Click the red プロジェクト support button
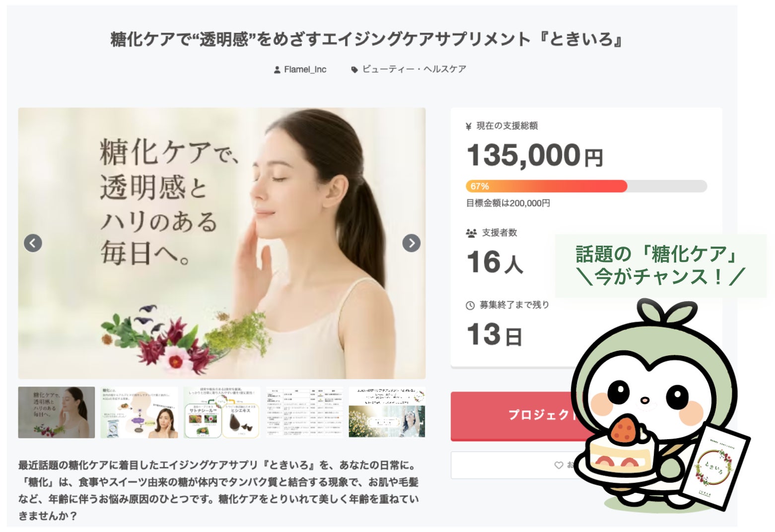 pos(517,416)
